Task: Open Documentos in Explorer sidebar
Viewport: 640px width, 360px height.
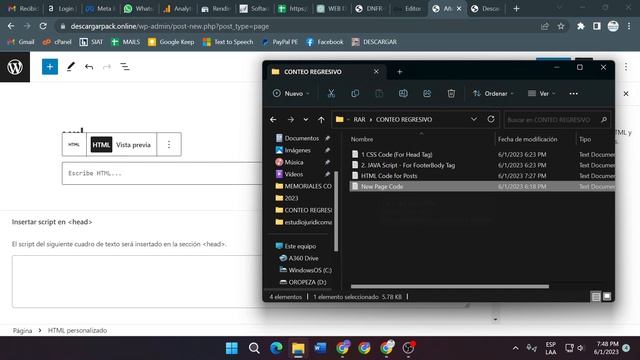Action: (x=302, y=138)
